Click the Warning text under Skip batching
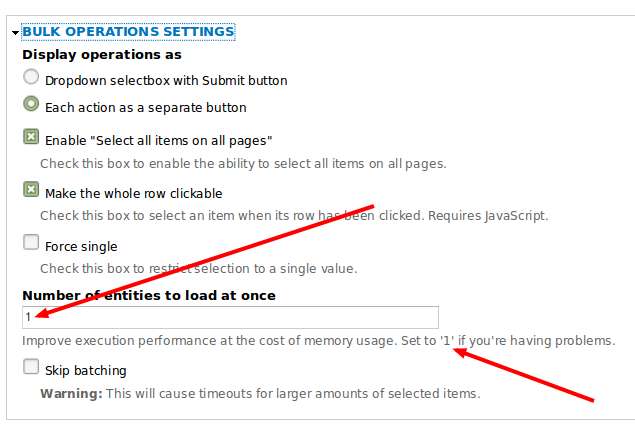Viewport: 635px width, 438px height. pyautogui.click(x=260, y=393)
